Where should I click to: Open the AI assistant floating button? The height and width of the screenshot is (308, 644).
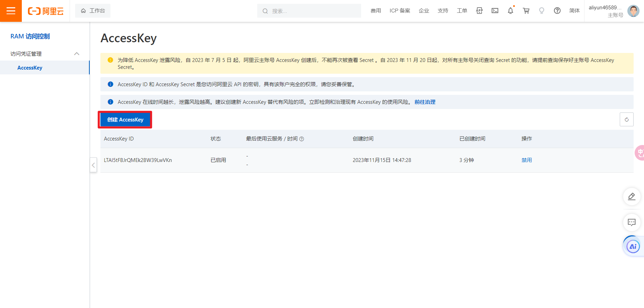[x=633, y=246]
